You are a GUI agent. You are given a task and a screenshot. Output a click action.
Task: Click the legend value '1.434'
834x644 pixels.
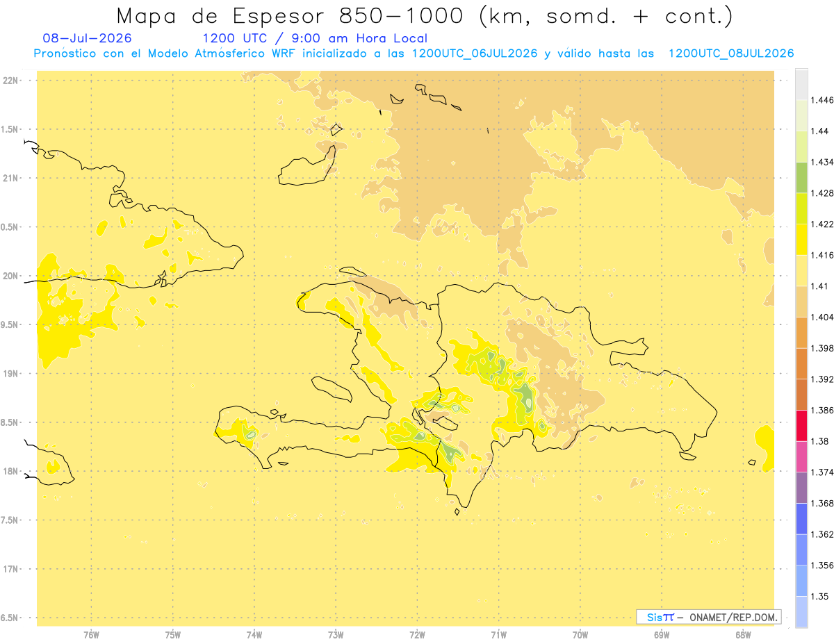pyautogui.click(x=823, y=162)
